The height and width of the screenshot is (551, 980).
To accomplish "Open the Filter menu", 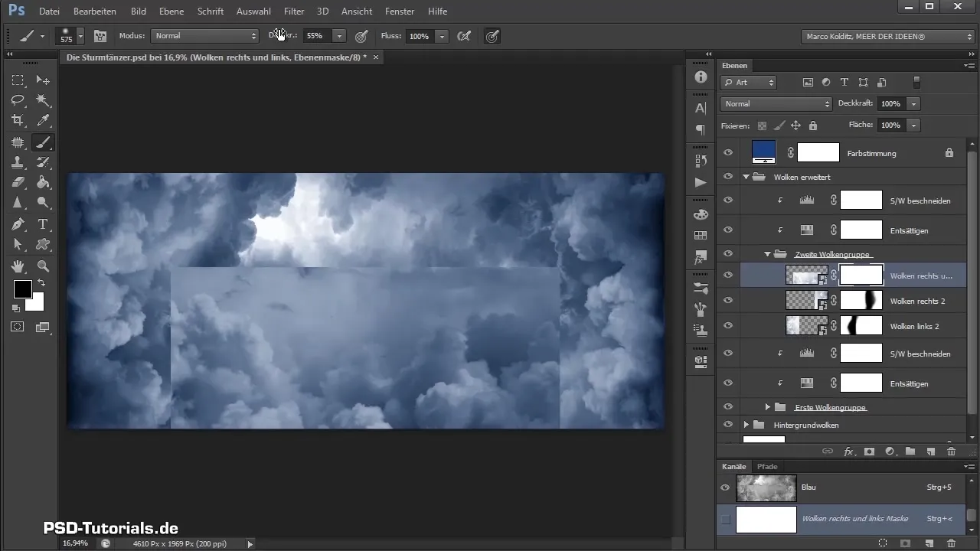I will click(x=294, y=11).
